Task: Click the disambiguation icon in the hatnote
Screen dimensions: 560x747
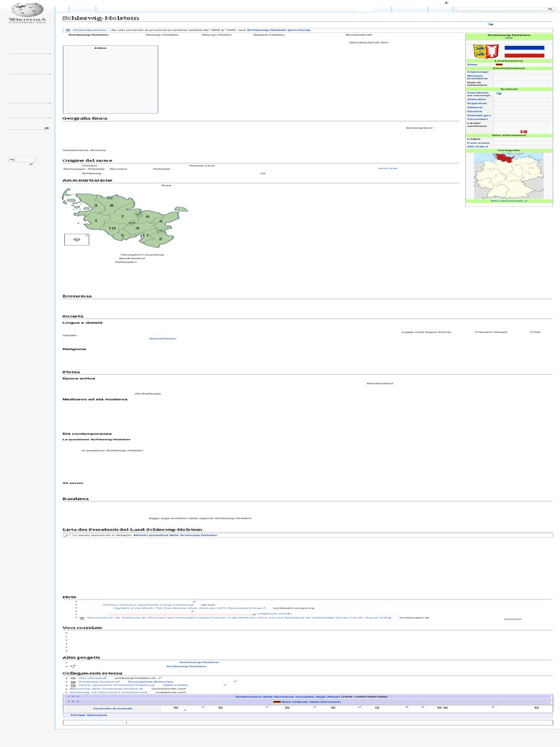Action: point(67,30)
